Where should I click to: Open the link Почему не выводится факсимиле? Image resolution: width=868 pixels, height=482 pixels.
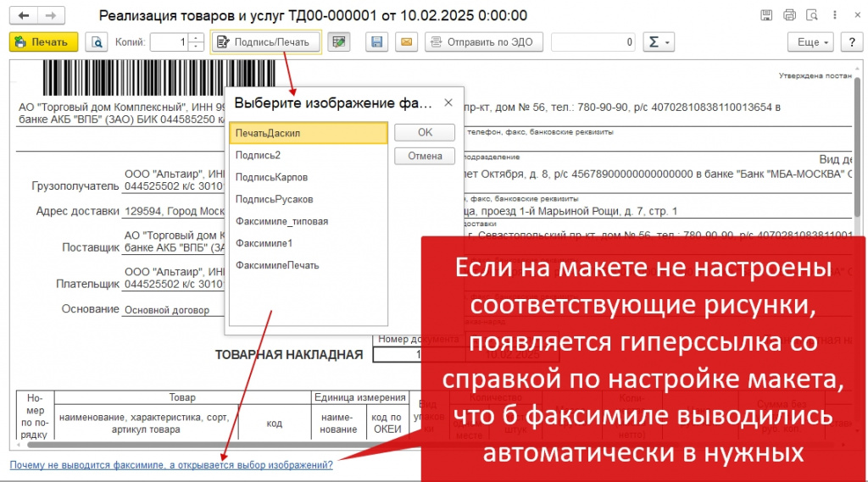pyautogui.click(x=171, y=465)
